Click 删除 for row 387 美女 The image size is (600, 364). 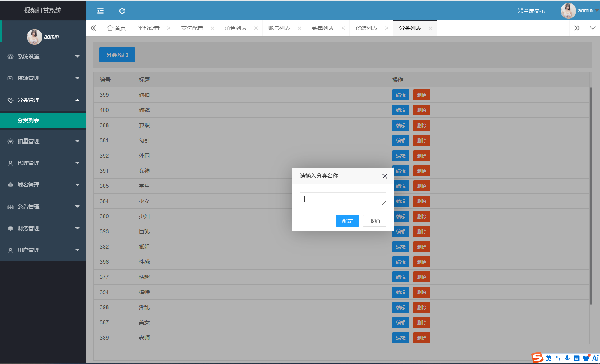point(422,322)
